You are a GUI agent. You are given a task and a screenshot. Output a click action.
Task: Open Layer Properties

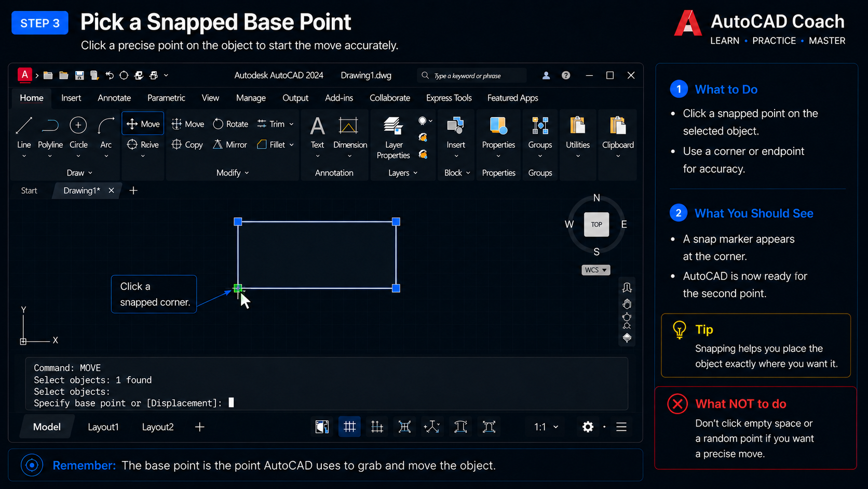393,138
